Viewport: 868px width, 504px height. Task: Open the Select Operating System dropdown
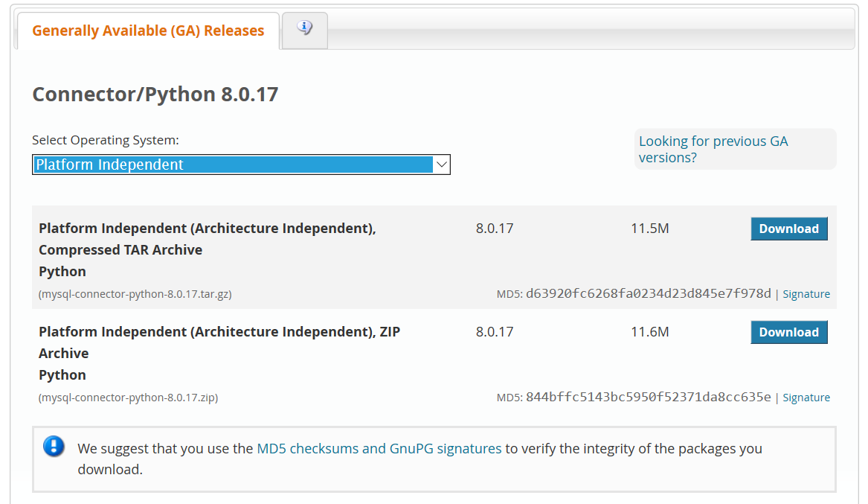tap(241, 165)
